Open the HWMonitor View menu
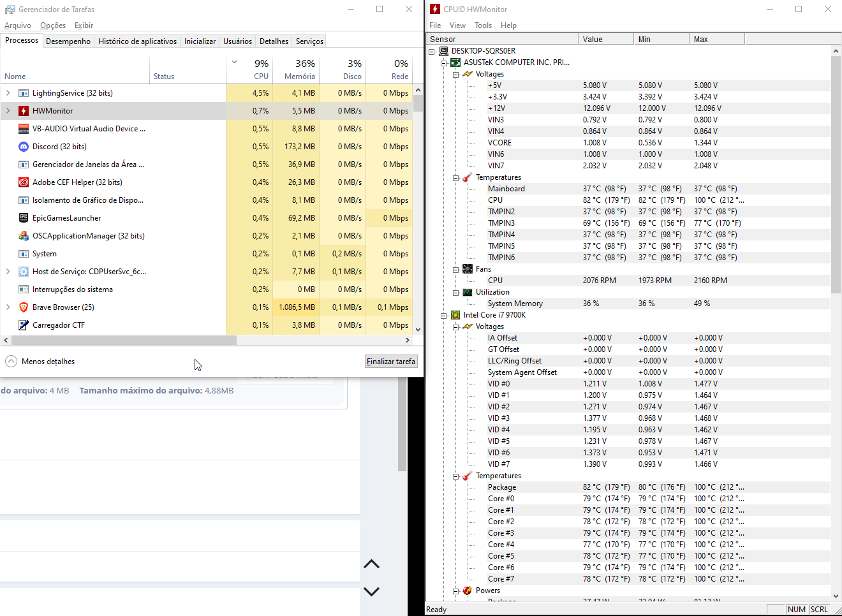Screen dimensions: 842x616 (x=457, y=26)
